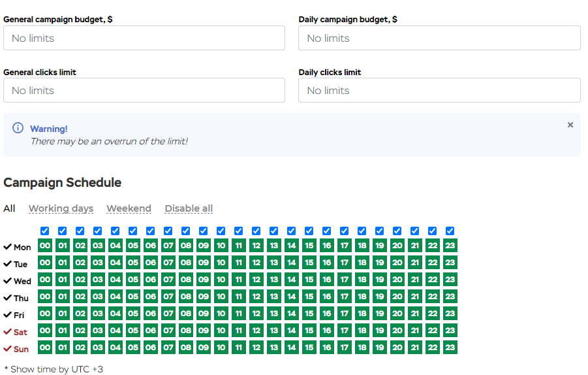
Task: Select the Weekend schedule preset
Action: [x=129, y=208]
